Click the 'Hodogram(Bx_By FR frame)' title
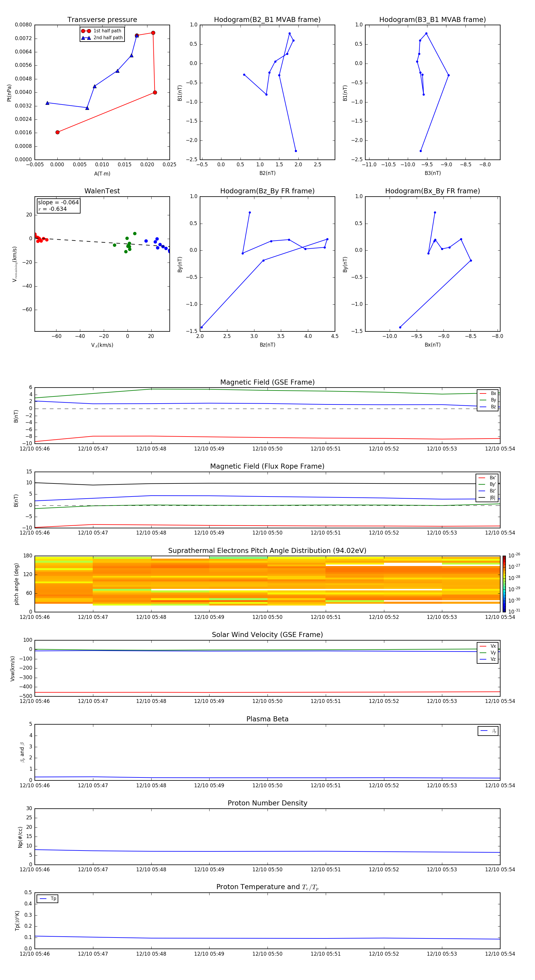The image size is (535, 980). coord(432,191)
